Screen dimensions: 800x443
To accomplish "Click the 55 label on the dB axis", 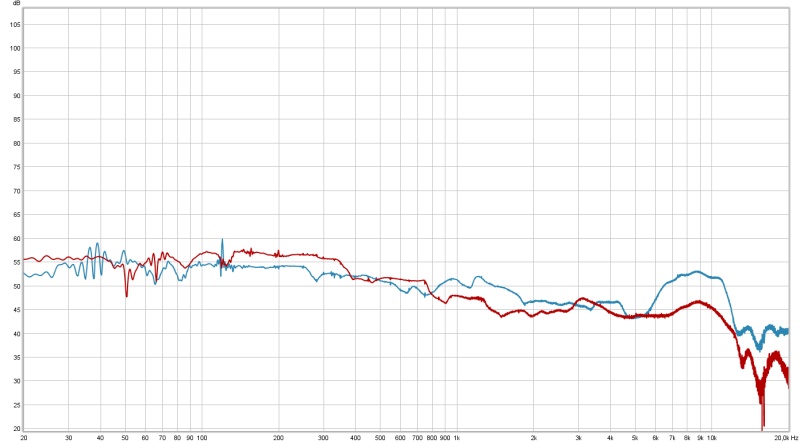I will pyautogui.click(x=14, y=262).
